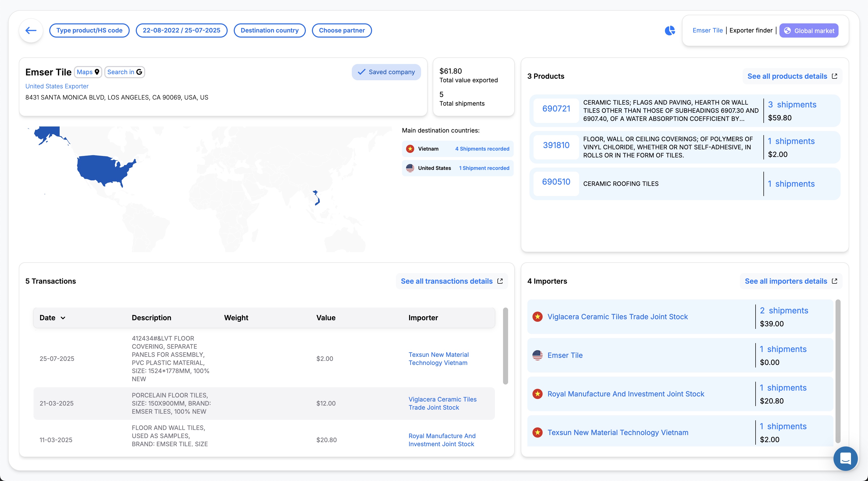
Task: Select the Exporter finder breadcrumb
Action: click(751, 31)
